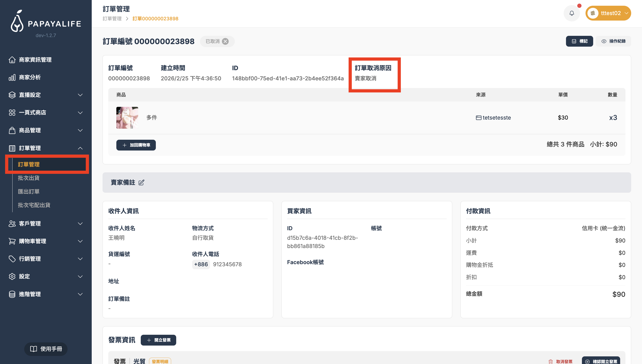Expand 購物車管理 menu chevron
This screenshot has height=364, width=642.
80,241
